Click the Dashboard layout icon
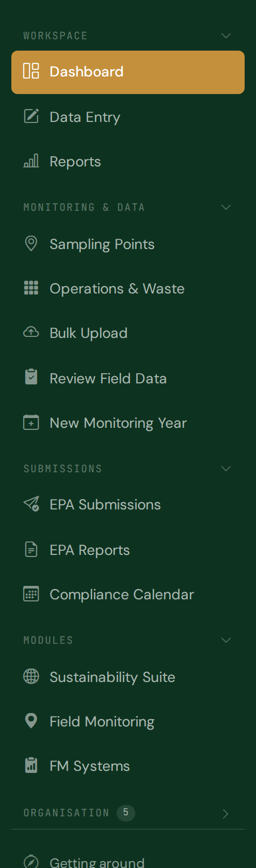This screenshot has height=868, width=256. pyautogui.click(x=31, y=71)
